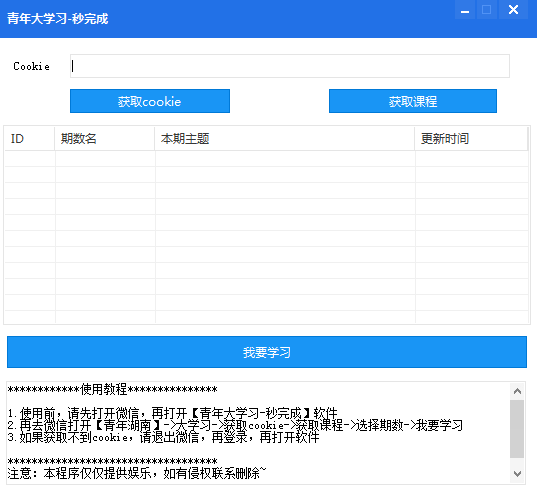Click the 获取课程 button
The width and height of the screenshot is (537, 490).
413,101
